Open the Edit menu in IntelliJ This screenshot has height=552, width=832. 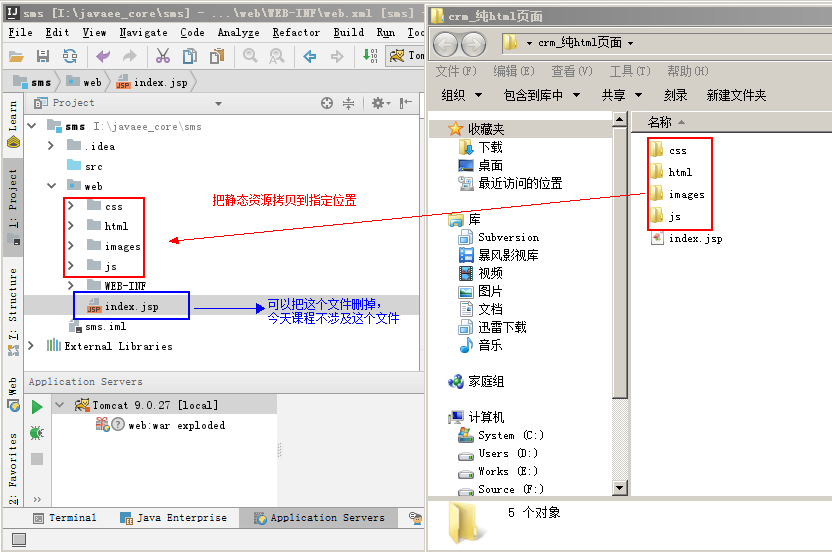(57, 32)
